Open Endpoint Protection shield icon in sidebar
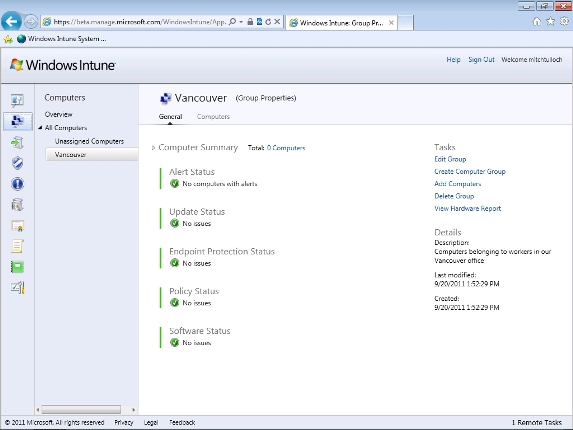Image resolution: width=573 pixels, height=430 pixels. tap(17, 163)
